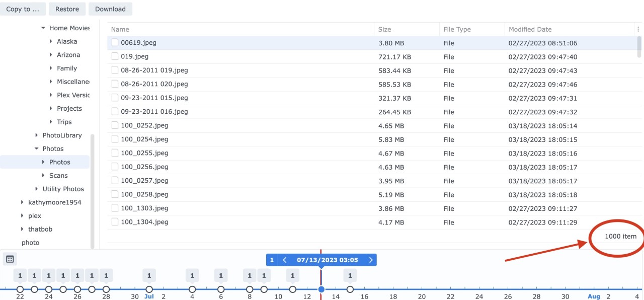Open column options three-dot menu

click(x=638, y=29)
